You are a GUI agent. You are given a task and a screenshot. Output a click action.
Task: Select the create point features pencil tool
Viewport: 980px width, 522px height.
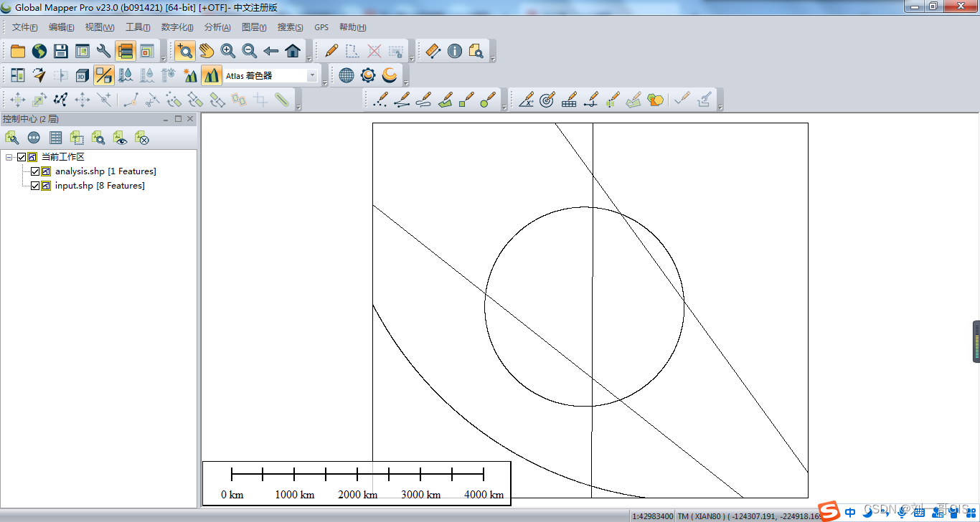coord(381,99)
